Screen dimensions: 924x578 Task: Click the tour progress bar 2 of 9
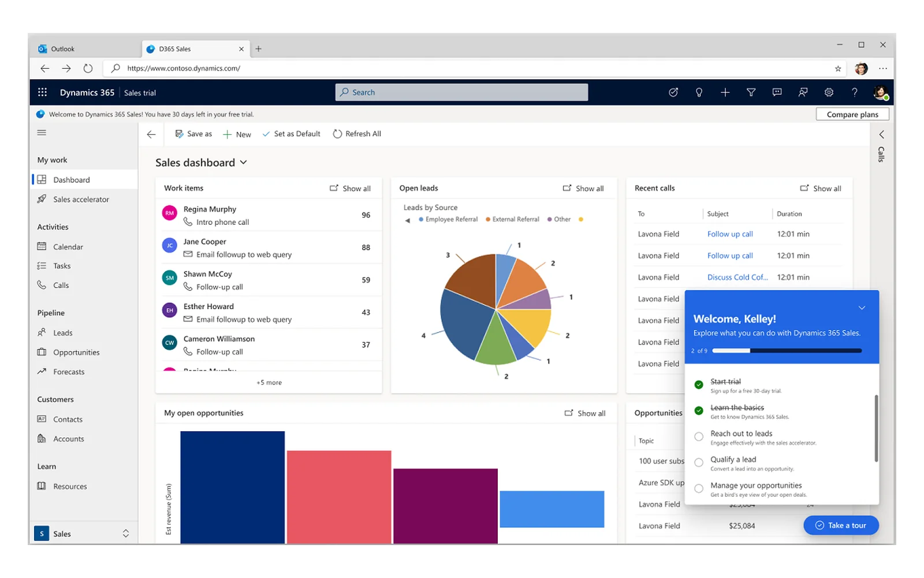pyautogui.click(x=788, y=351)
